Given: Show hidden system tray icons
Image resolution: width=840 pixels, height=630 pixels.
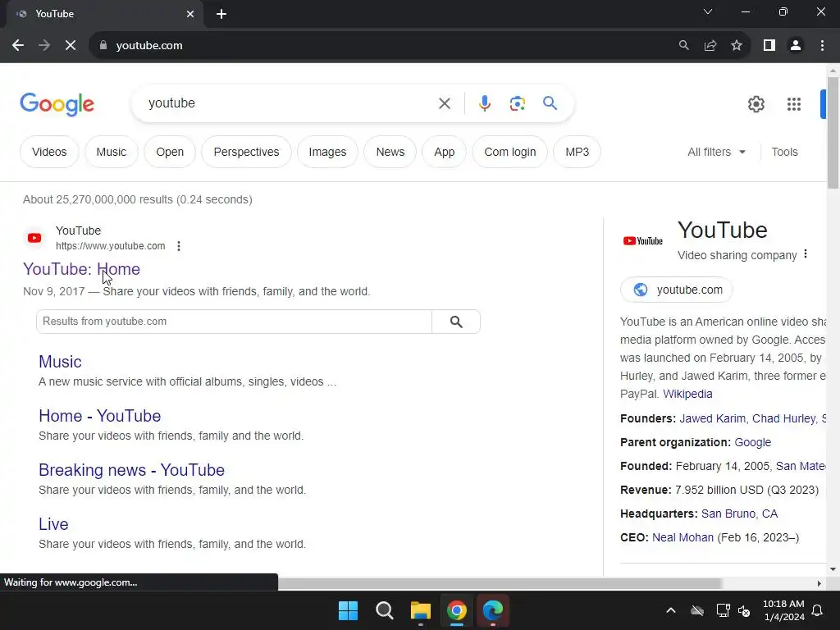Looking at the screenshot, I should [x=671, y=610].
